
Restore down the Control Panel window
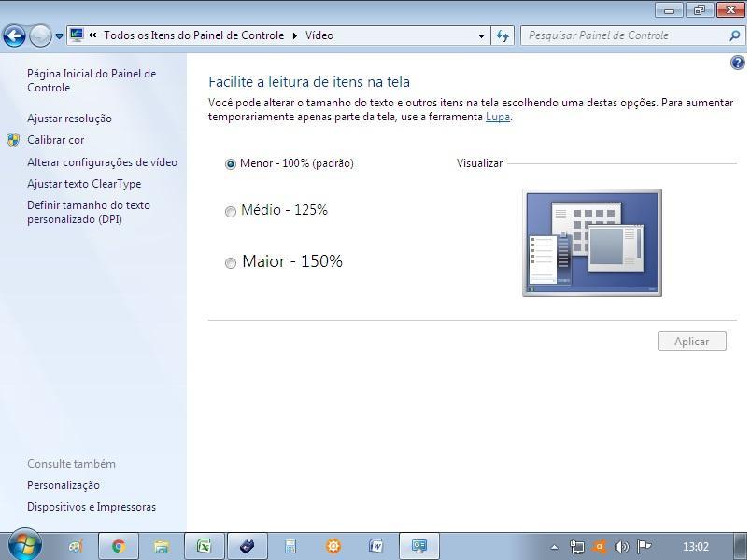[700, 10]
